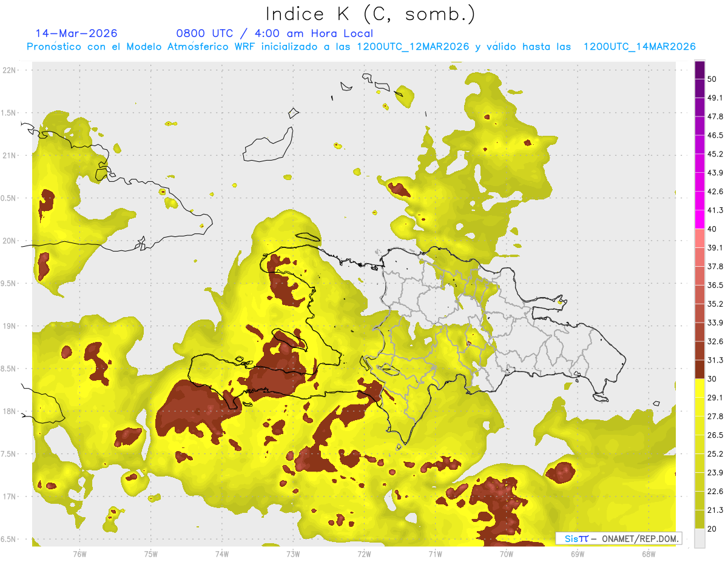Click the colorbar value '22.6'
Viewport: 728px width, 562px height.
tap(715, 492)
